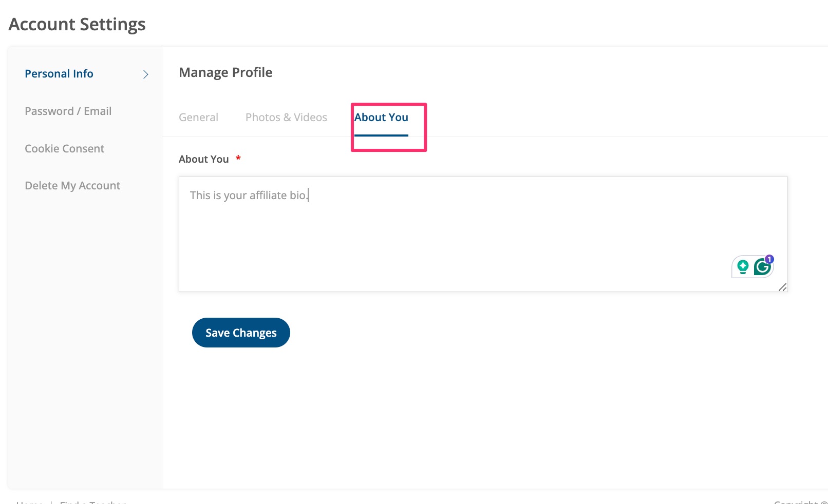Select Delete My Account option
This screenshot has width=828, height=504.
[72, 186]
